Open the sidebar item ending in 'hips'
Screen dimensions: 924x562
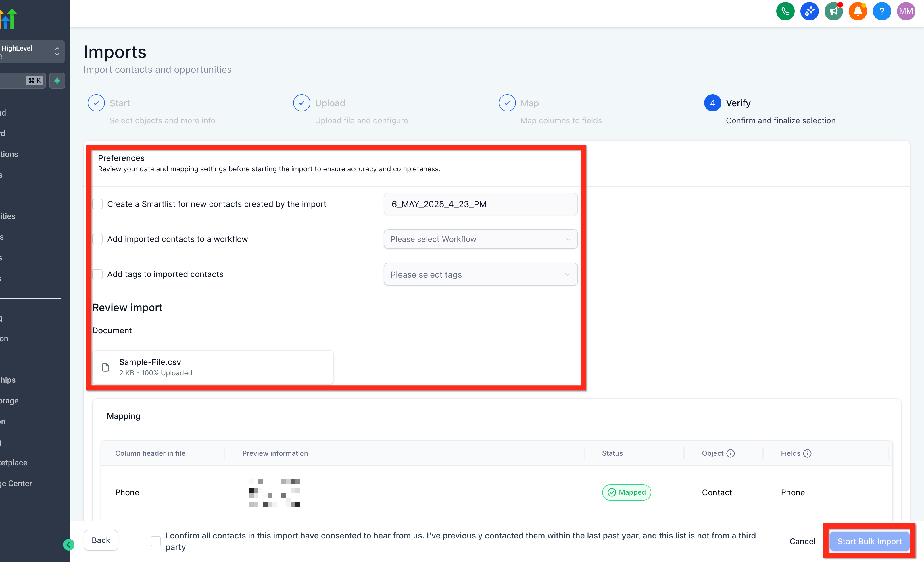pos(7,380)
